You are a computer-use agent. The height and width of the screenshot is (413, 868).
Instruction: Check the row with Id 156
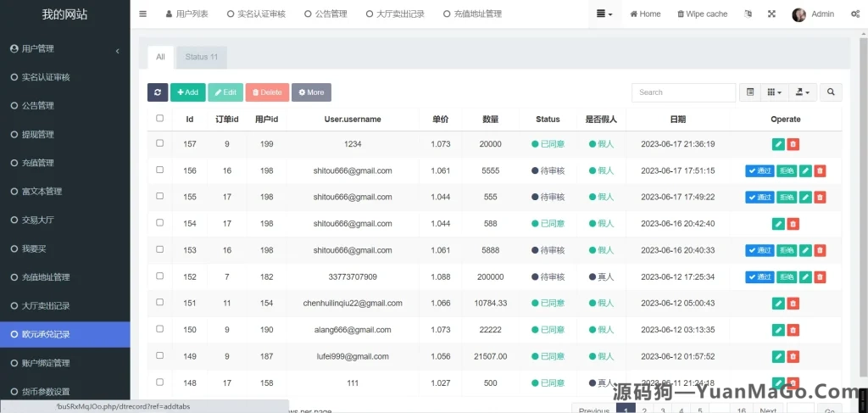160,170
